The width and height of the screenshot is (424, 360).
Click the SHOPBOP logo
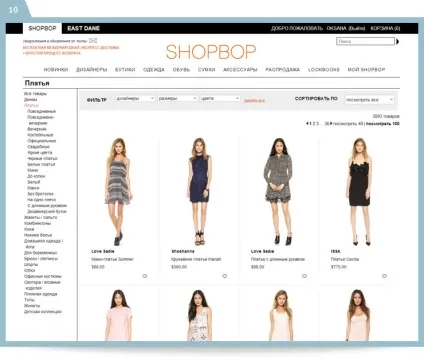(x=211, y=52)
